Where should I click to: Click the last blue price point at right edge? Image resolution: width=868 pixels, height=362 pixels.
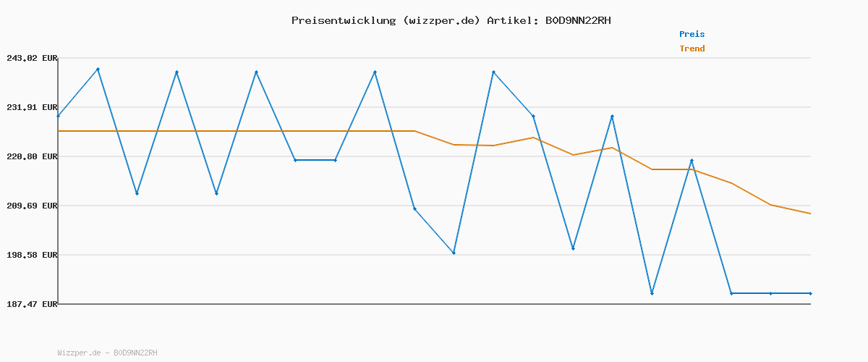click(810, 293)
